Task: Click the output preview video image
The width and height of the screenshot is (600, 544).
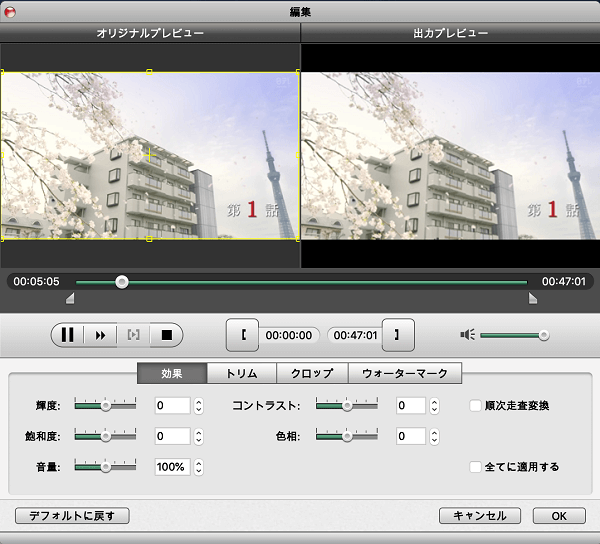Action: [450, 156]
